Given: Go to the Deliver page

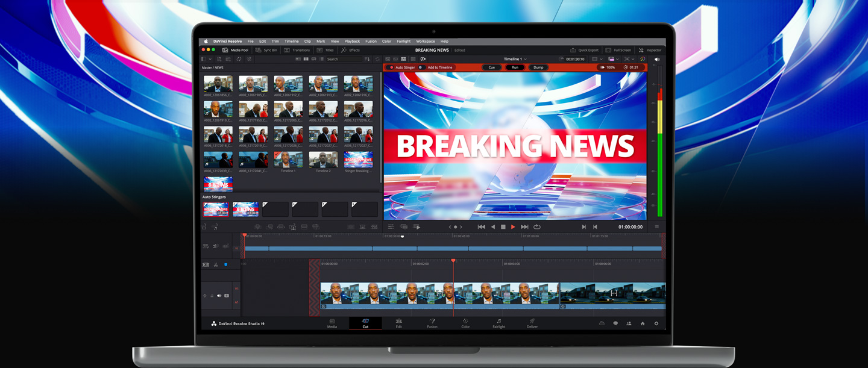Looking at the screenshot, I should tap(532, 323).
